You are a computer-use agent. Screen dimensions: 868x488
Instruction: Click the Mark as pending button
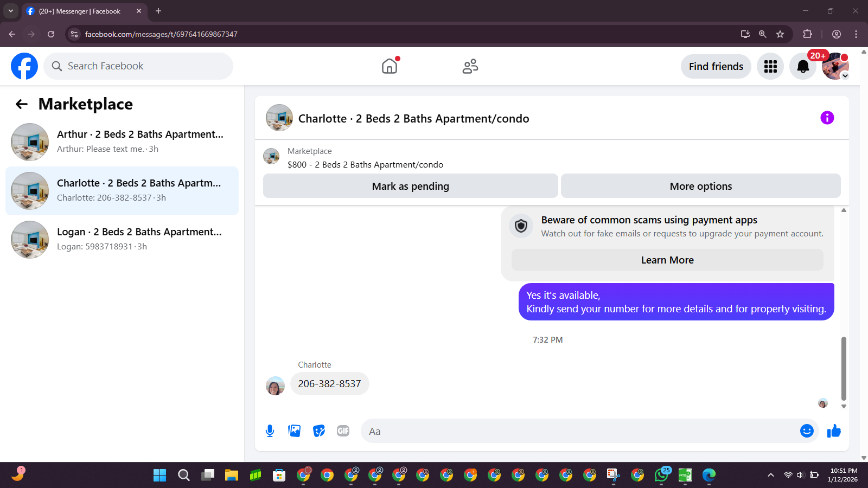pyautogui.click(x=411, y=186)
